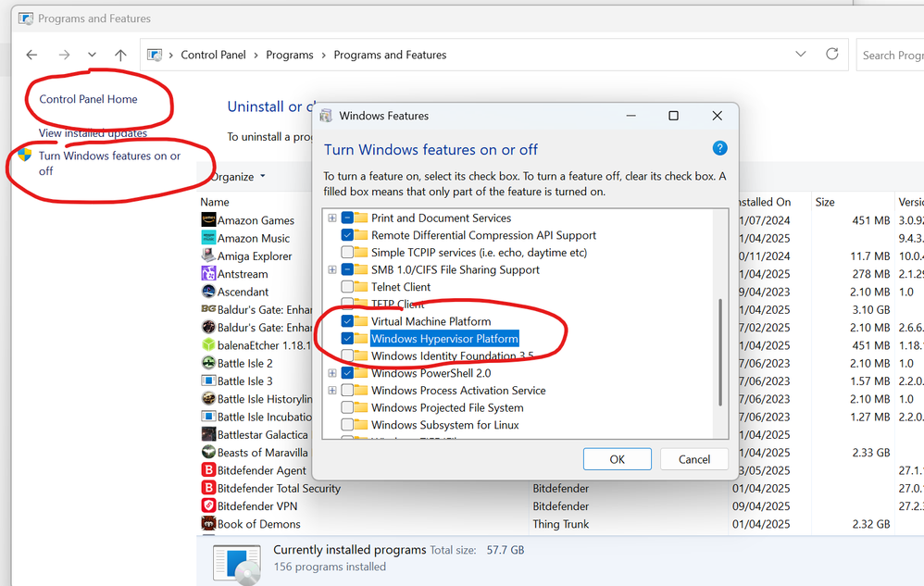Click the refresh icon beside address bar
This screenshot has height=586, width=924.
[831, 55]
